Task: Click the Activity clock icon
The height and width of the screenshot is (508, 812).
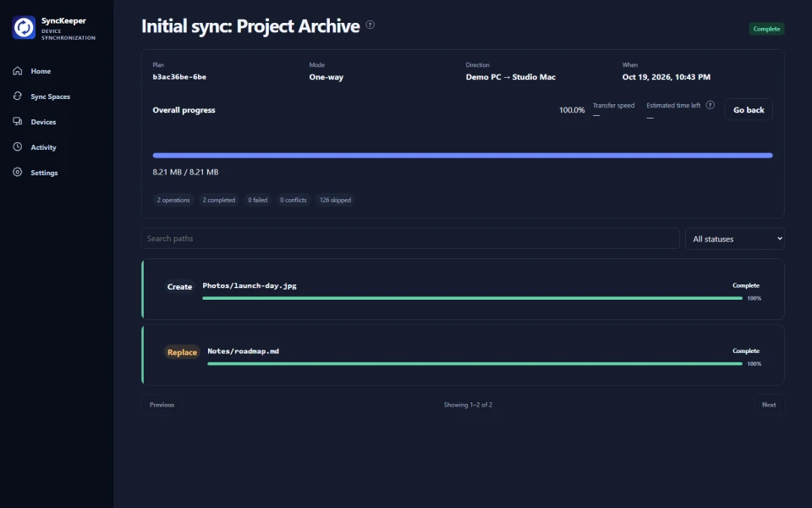Action: pyautogui.click(x=18, y=146)
